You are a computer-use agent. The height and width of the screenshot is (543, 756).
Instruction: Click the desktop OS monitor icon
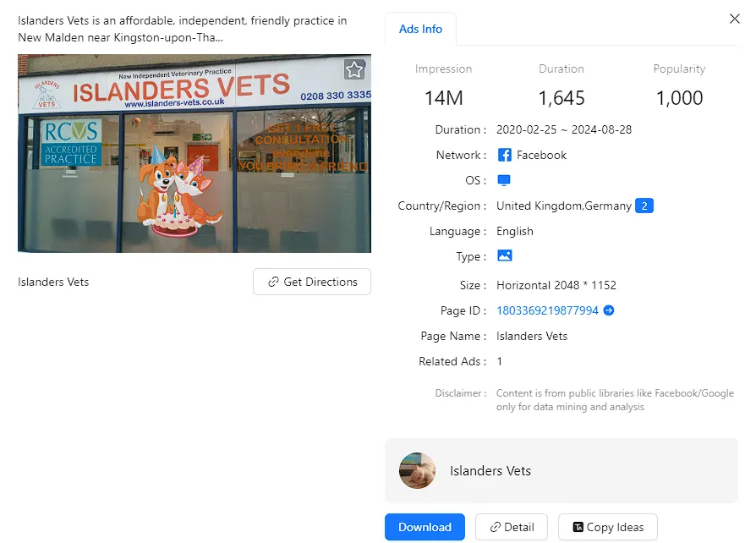[x=504, y=180]
